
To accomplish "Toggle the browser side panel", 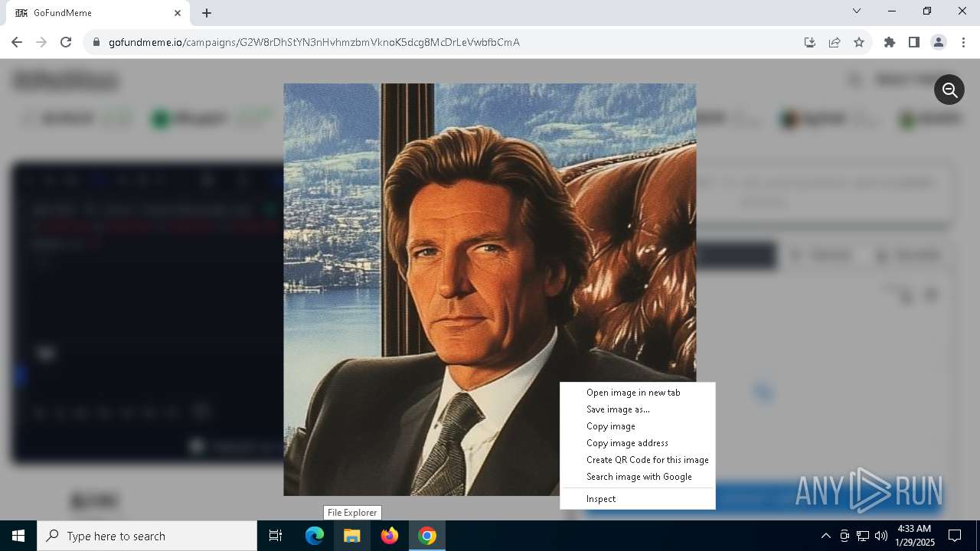I will (x=914, y=42).
